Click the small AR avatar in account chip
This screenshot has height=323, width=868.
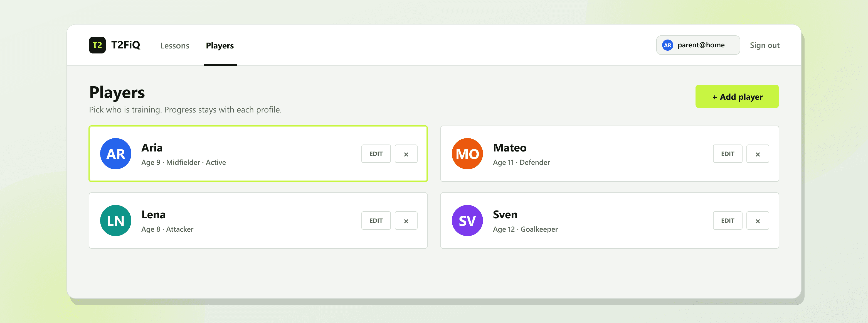click(x=667, y=45)
